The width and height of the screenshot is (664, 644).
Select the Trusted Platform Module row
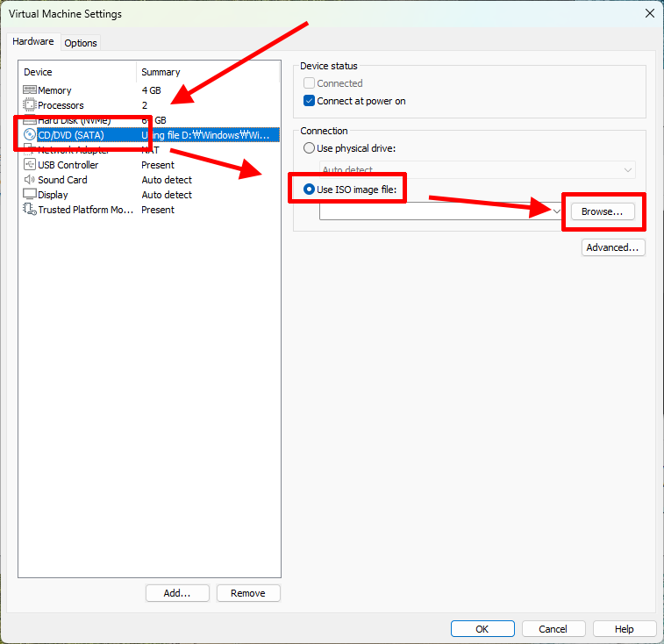pos(150,210)
